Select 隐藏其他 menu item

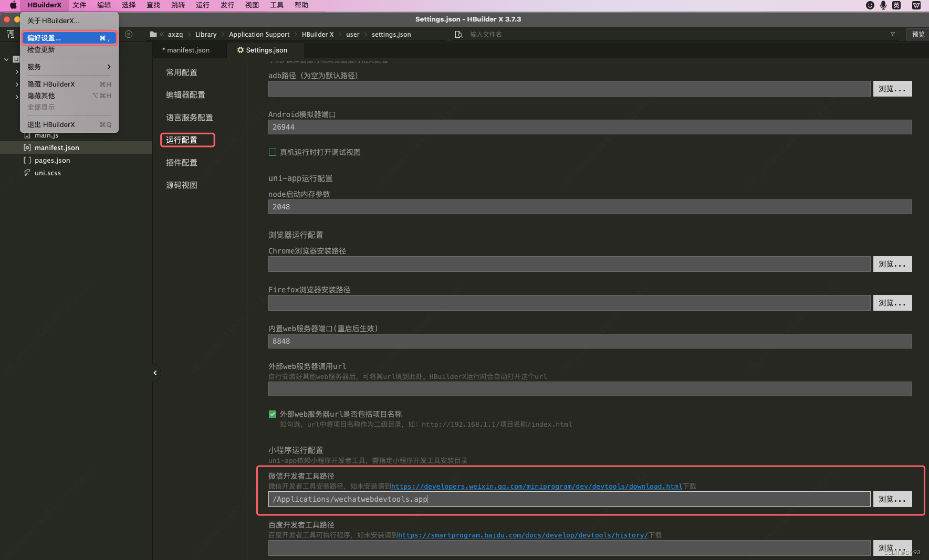click(69, 96)
